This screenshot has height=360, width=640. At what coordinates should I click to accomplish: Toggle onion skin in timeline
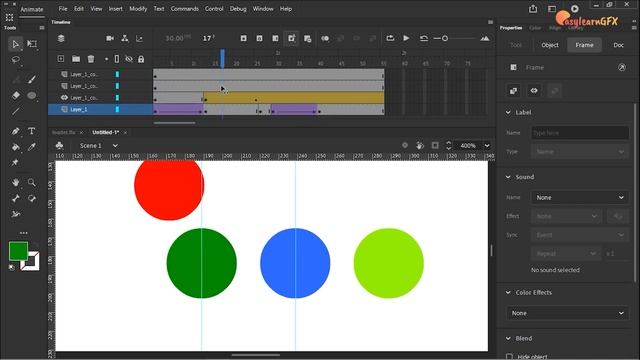325,38
